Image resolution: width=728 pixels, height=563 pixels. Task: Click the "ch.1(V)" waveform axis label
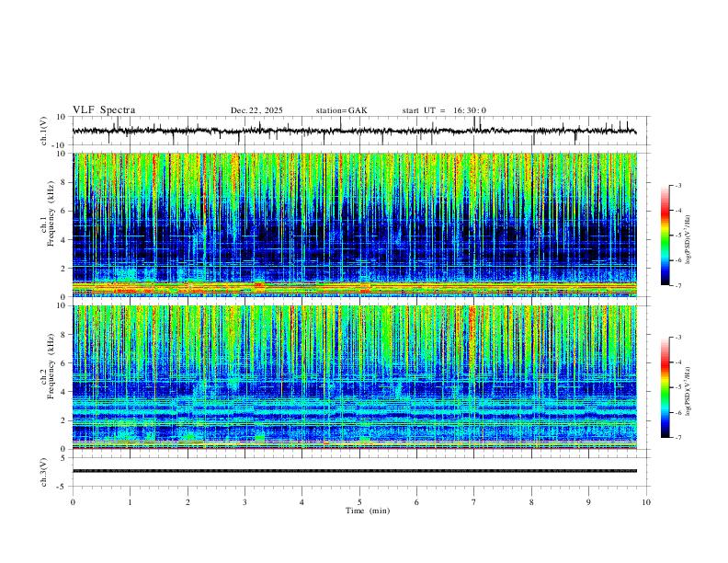(44, 131)
